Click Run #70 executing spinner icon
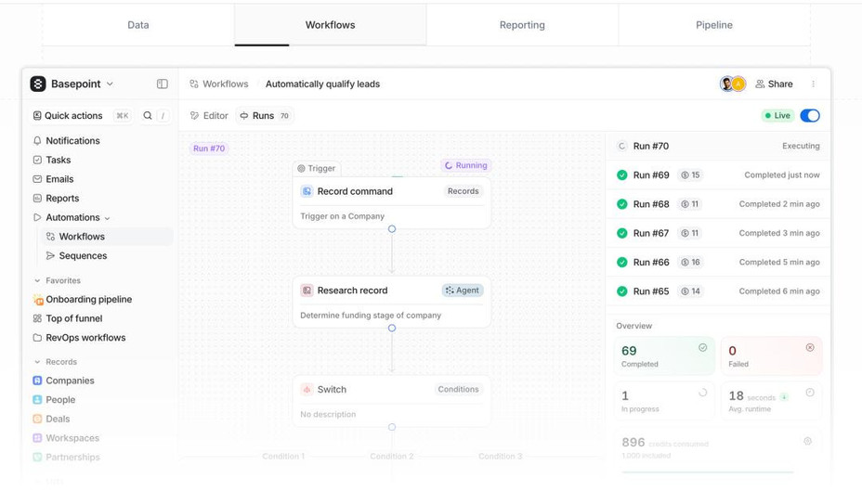The image size is (862, 504). click(621, 146)
